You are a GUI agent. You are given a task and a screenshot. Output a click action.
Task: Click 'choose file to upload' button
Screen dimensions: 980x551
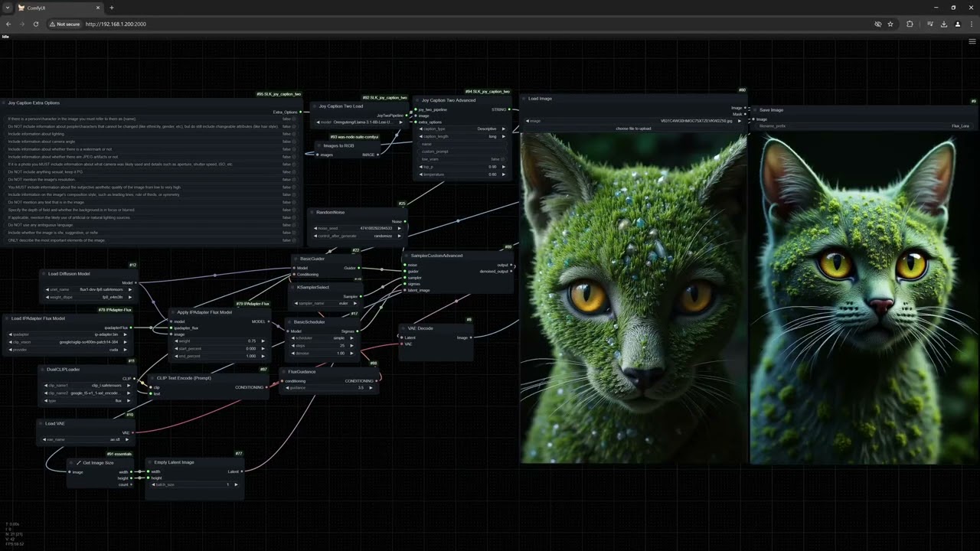pyautogui.click(x=633, y=129)
